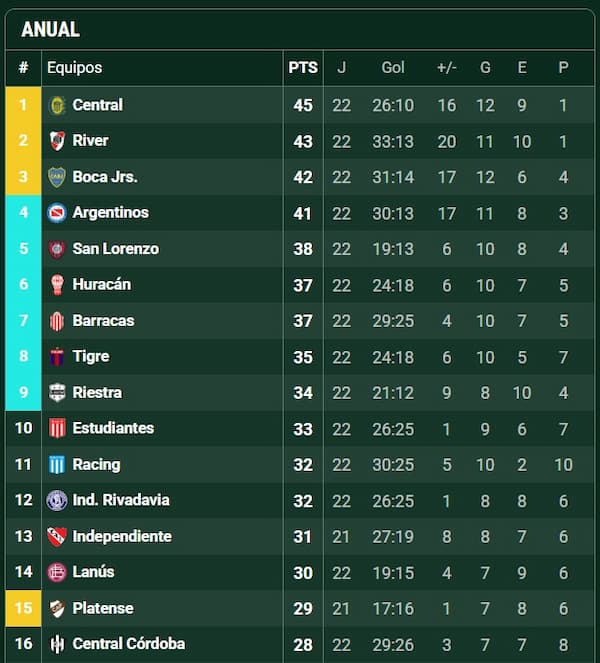Click the cyan position 6 marker
600x663 pixels.
(x=23, y=284)
